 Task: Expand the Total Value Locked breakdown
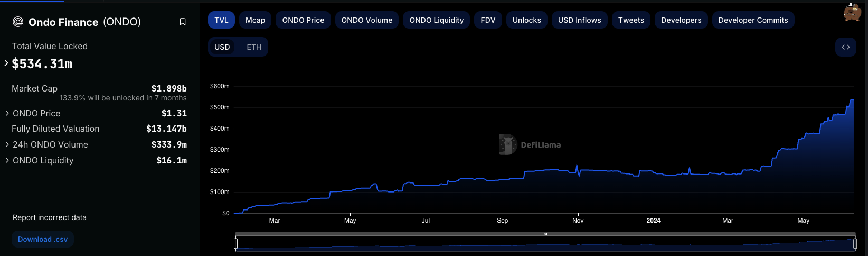pos(6,63)
